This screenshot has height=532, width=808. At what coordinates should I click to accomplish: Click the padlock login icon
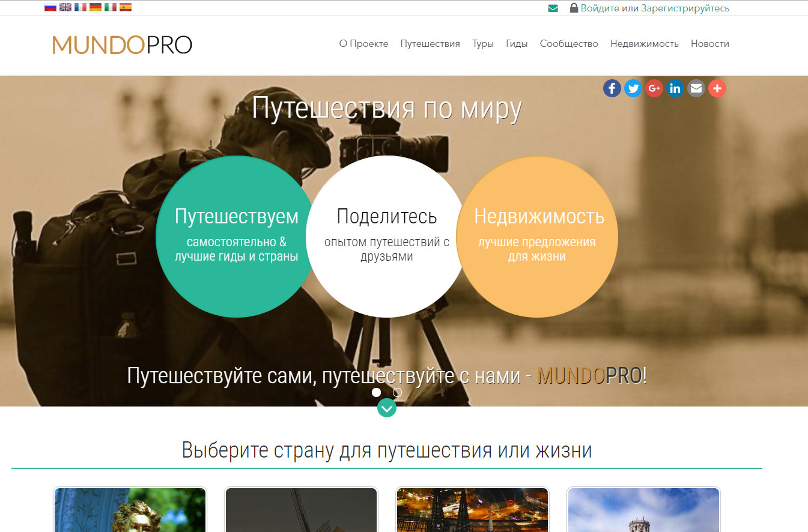pos(574,8)
